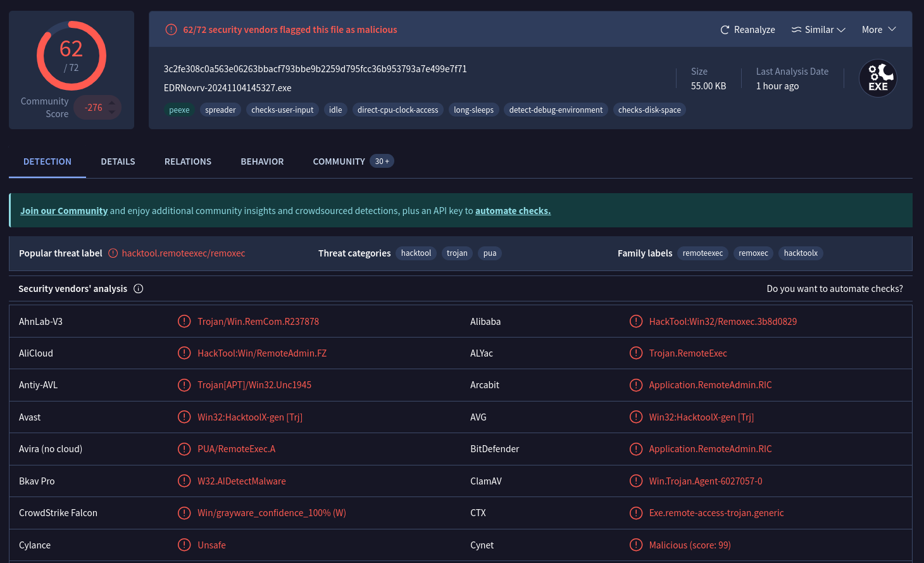Open the Behavior tab

[x=262, y=161]
